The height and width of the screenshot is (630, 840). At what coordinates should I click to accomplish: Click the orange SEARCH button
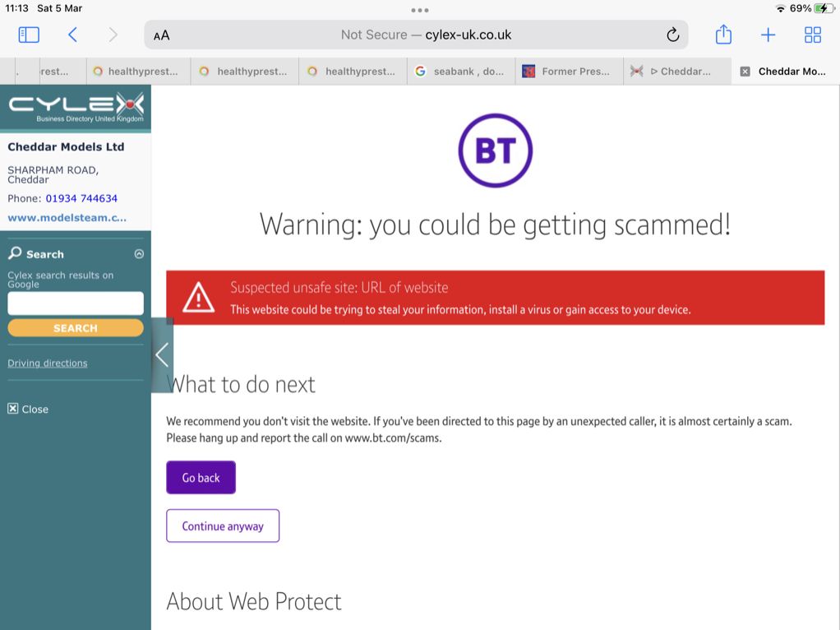tap(76, 328)
